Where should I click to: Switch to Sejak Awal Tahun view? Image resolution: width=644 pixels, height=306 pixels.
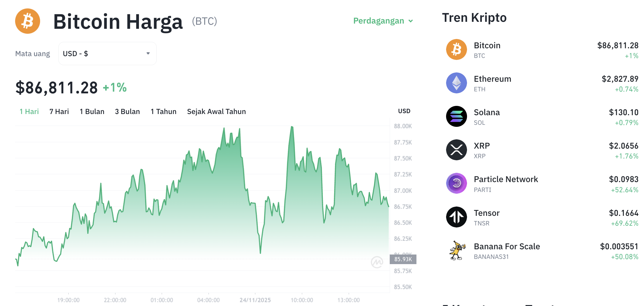[x=216, y=111]
